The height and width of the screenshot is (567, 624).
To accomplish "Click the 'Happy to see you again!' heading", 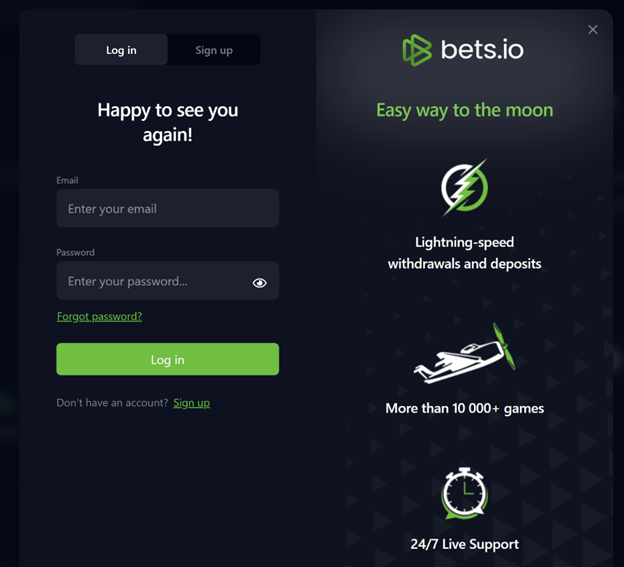I will point(167,122).
